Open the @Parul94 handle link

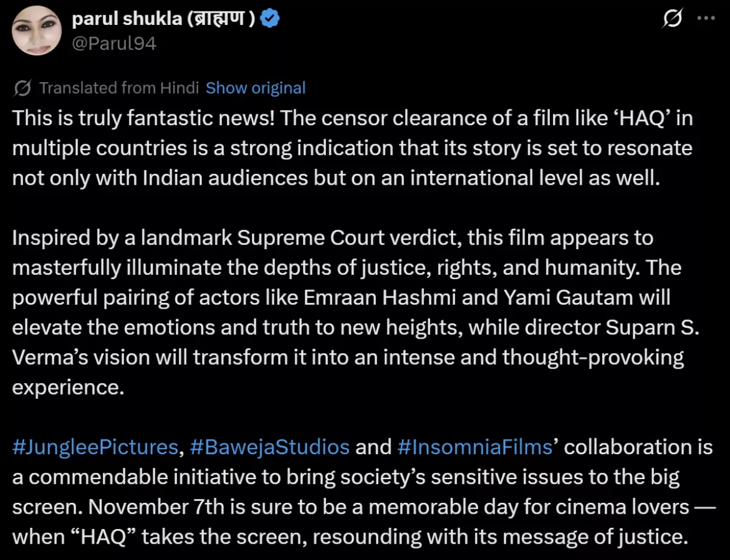click(x=114, y=43)
